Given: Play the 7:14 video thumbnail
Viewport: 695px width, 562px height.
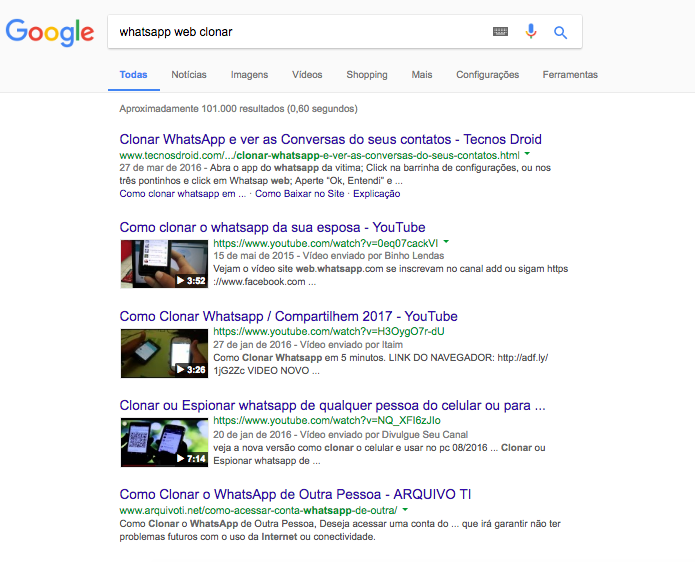Looking at the screenshot, I should pyautogui.click(x=164, y=442).
